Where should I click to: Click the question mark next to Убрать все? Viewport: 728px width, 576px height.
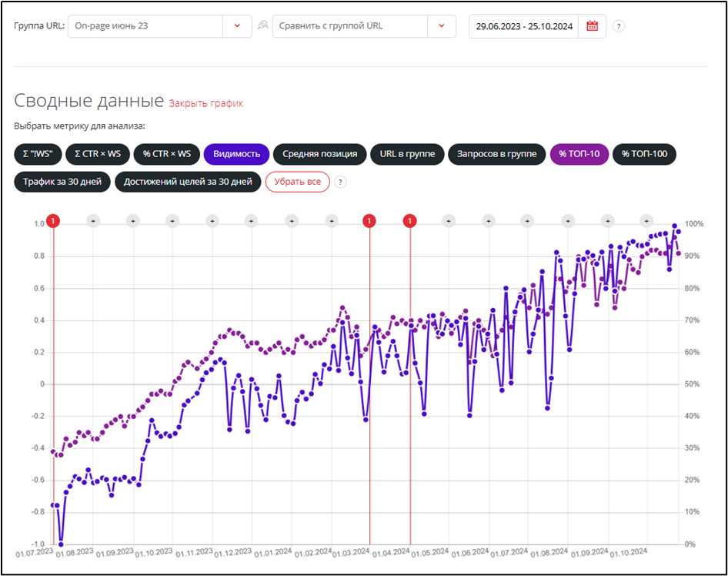tap(340, 183)
